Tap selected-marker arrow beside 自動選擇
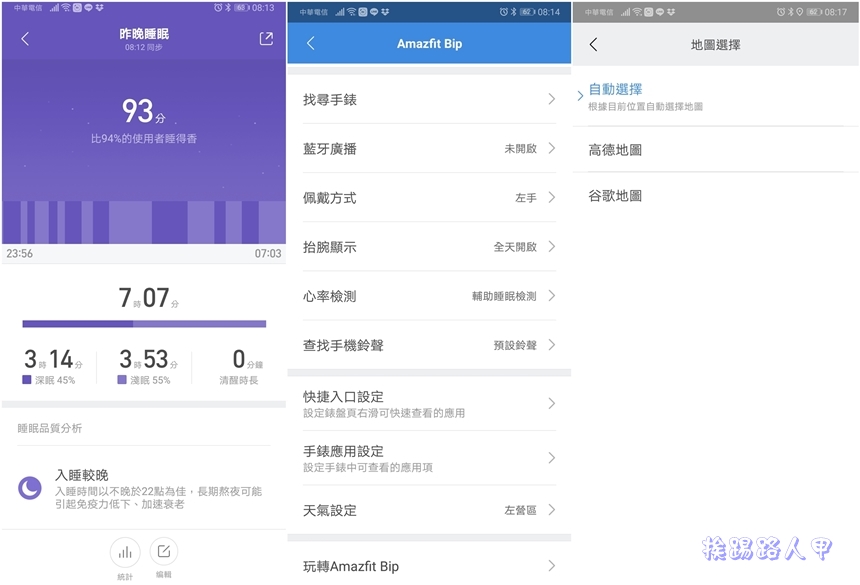 coord(580,96)
